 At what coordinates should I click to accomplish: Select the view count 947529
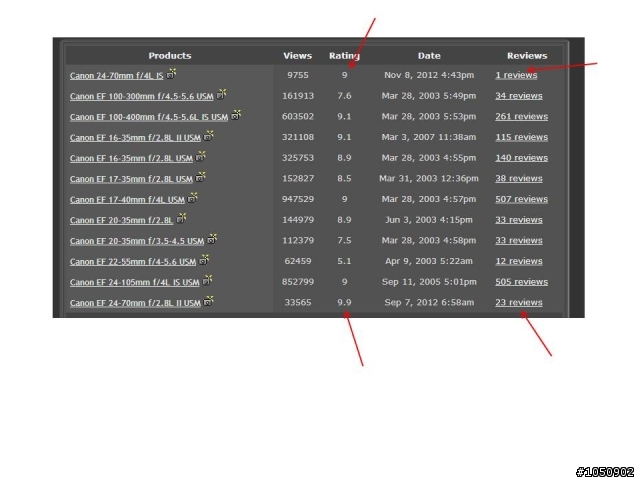pyautogui.click(x=298, y=199)
